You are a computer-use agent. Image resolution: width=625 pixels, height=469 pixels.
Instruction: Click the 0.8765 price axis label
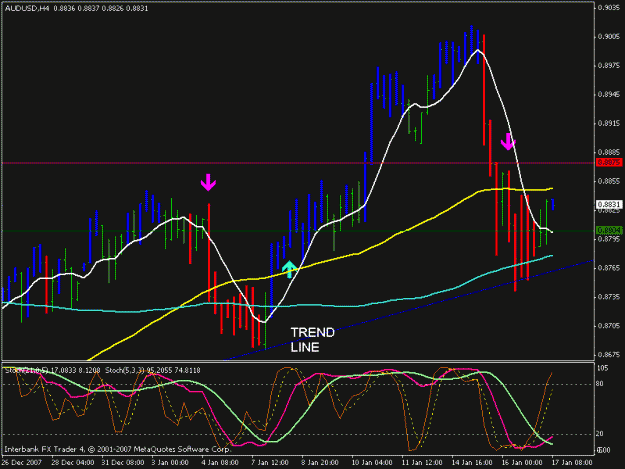pyautogui.click(x=609, y=268)
